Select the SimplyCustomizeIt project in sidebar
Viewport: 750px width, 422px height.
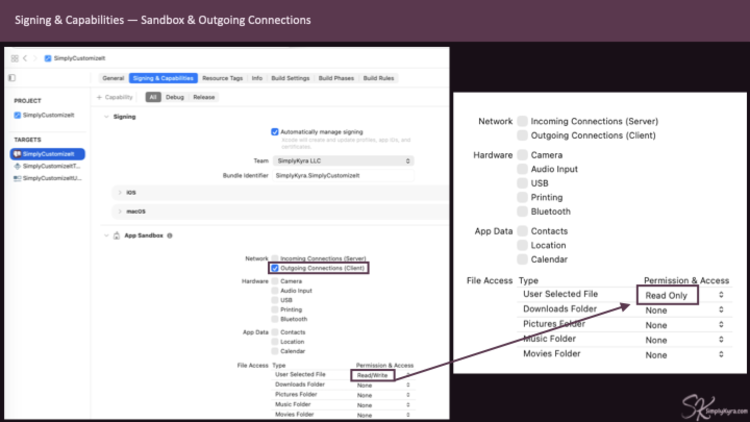click(44, 115)
